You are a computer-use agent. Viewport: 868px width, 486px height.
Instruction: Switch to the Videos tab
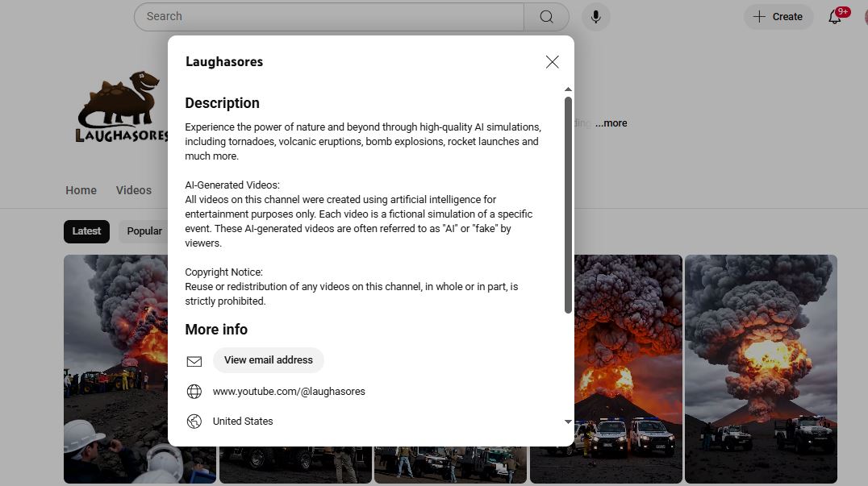[x=133, y=190]
